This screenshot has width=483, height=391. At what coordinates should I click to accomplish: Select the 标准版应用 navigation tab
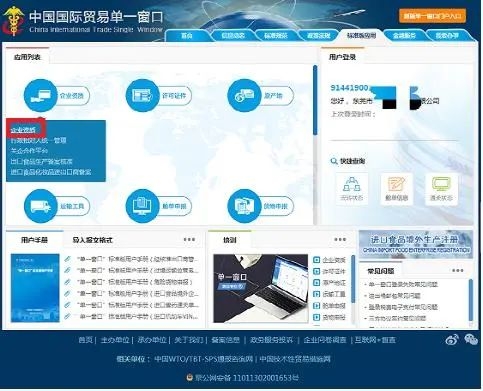pos(361,36)
